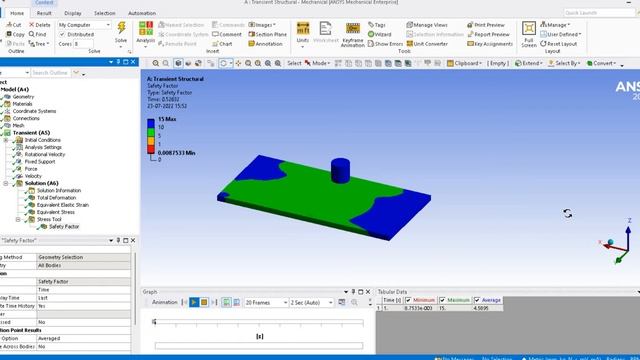The height and width of the screenshot is (360, 640).
Task: Click the Search Outline field
Action: pos(50,73)
